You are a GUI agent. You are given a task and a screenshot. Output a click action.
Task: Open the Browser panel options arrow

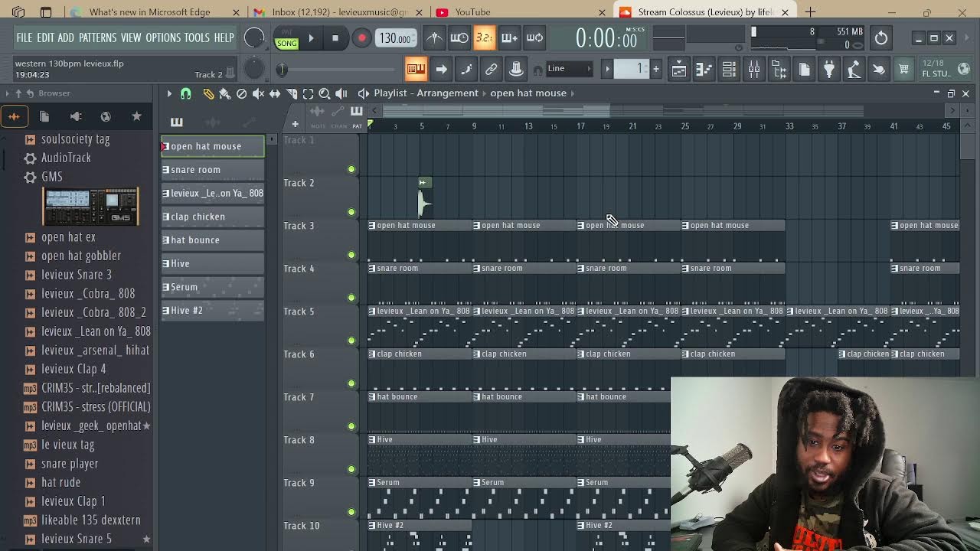click(x=8, y=93)
